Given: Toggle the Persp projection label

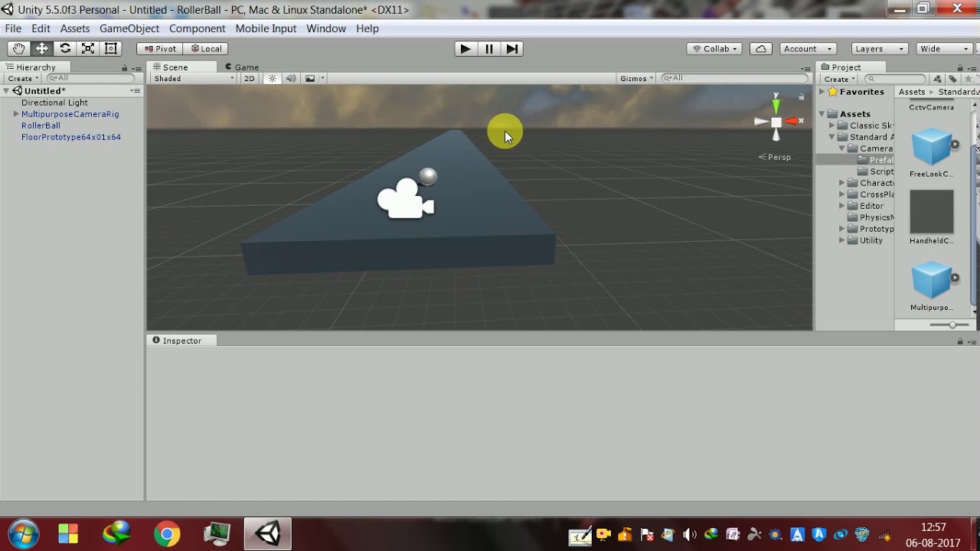Looking at the screenshot, I should 775,157.
